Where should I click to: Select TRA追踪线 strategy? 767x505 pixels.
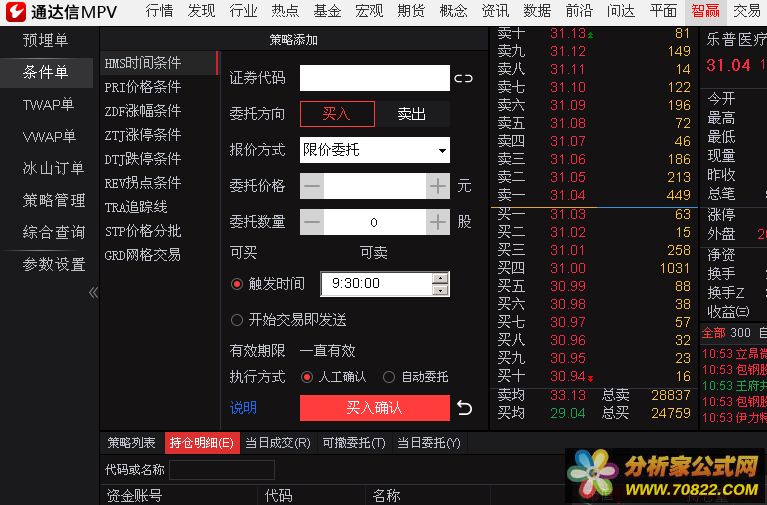(x=136, y=207)
